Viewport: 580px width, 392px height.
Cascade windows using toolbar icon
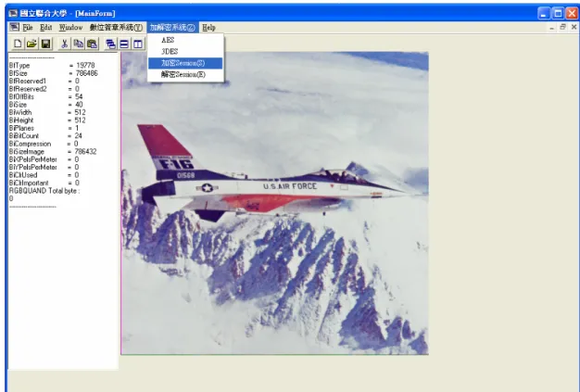pyautogui.click(x=110, y=44)
